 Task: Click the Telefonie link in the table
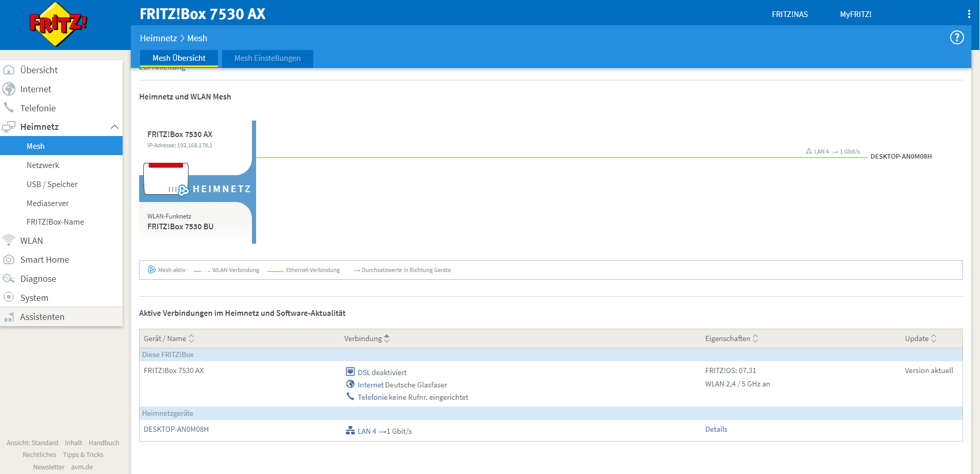(373, 397)
